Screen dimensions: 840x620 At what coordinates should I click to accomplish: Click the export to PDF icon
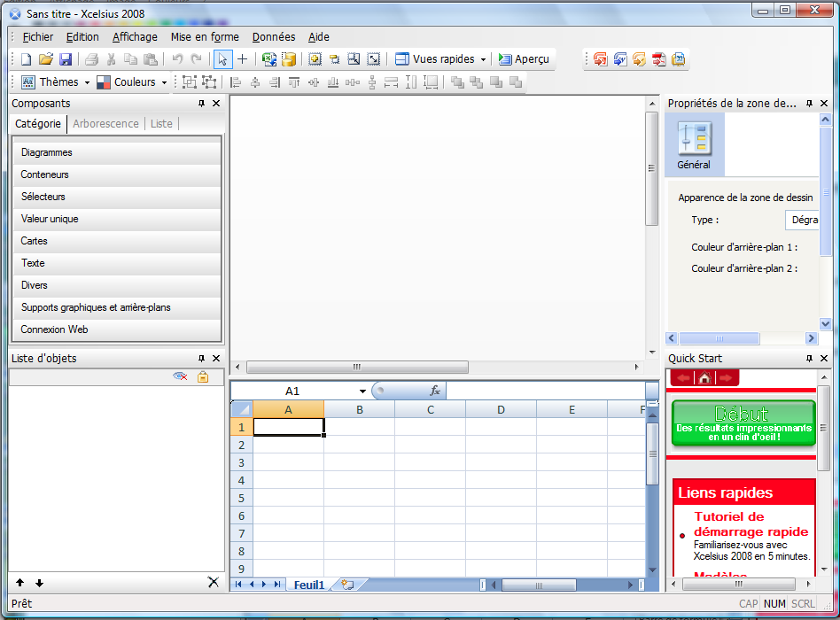coord(659,59)
